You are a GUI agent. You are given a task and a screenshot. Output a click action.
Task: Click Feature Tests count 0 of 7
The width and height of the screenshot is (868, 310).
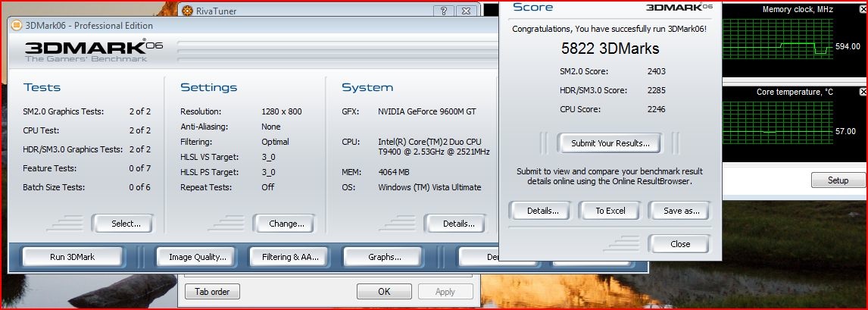[139, 168]
